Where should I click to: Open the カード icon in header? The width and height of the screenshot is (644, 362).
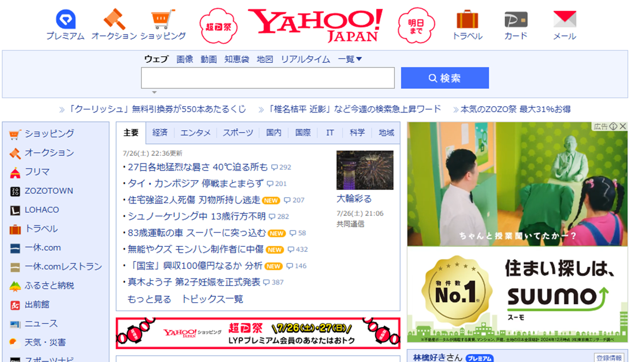coord(516,20)
